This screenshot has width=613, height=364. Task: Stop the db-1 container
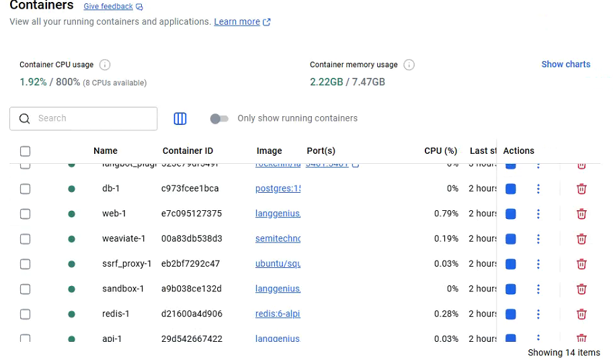[511, 189]
